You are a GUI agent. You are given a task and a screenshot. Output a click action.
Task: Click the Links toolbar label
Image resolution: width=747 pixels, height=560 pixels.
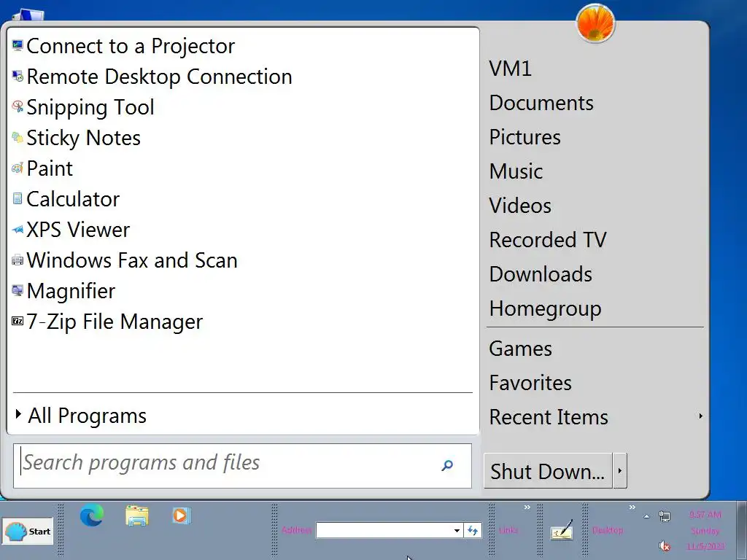point(508,530)
